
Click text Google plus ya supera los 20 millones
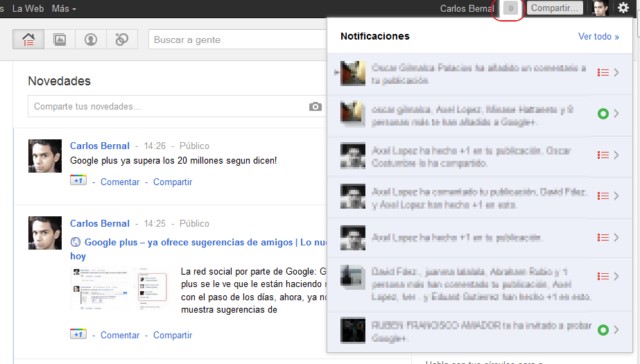(x=173, y=161)
